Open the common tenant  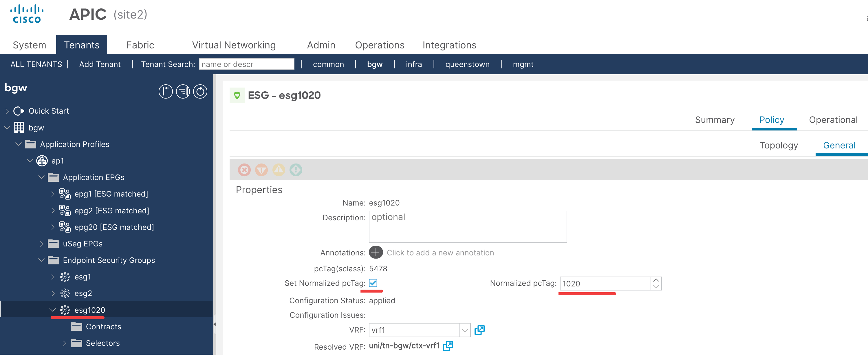(x=329, y=64)
